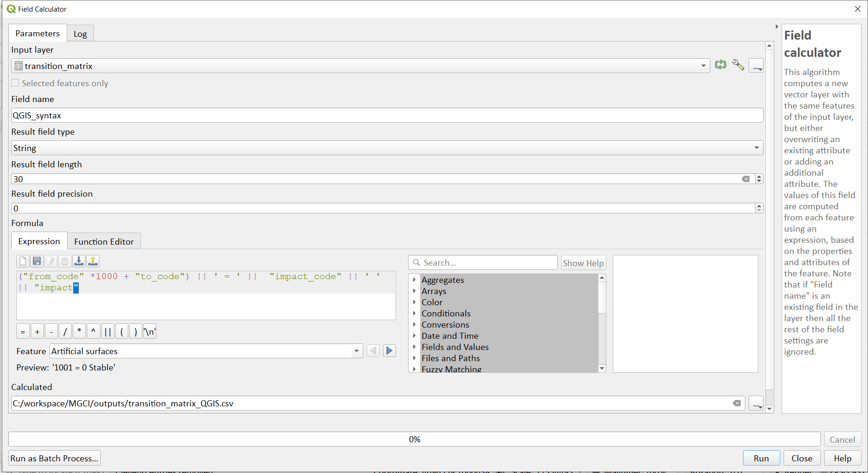
Task: Click the iterate over layer green arrows icon
Action: point(721,65)
